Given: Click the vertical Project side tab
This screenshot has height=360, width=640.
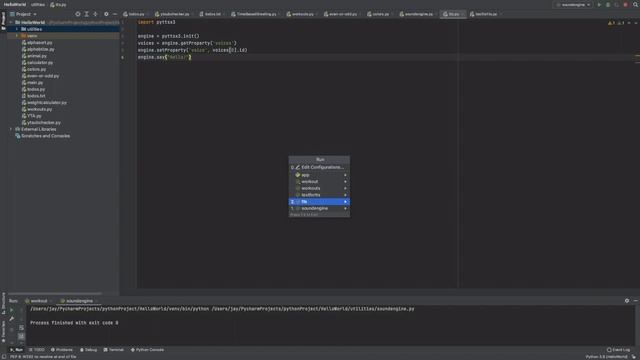Looking at the screenshot, I should [3, 20].
